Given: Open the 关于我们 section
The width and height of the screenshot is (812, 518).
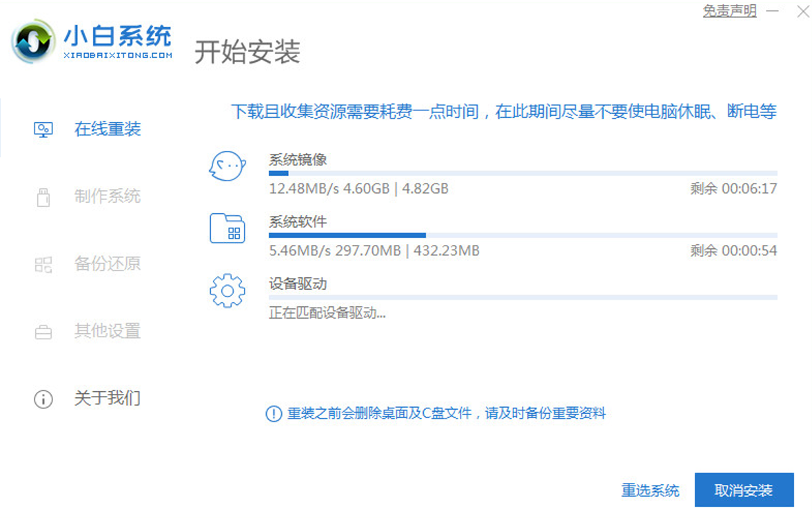Looking at the screenshot, I should tap(108, 398).
